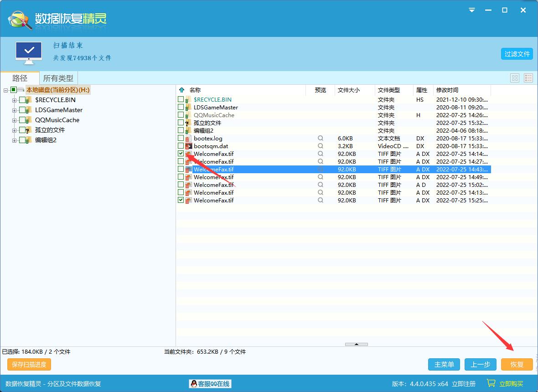The height and width of the screenshot is (392, 538).
Task: Uncheck the last WelcomeFax.tif checkbox
Action: 181,200
